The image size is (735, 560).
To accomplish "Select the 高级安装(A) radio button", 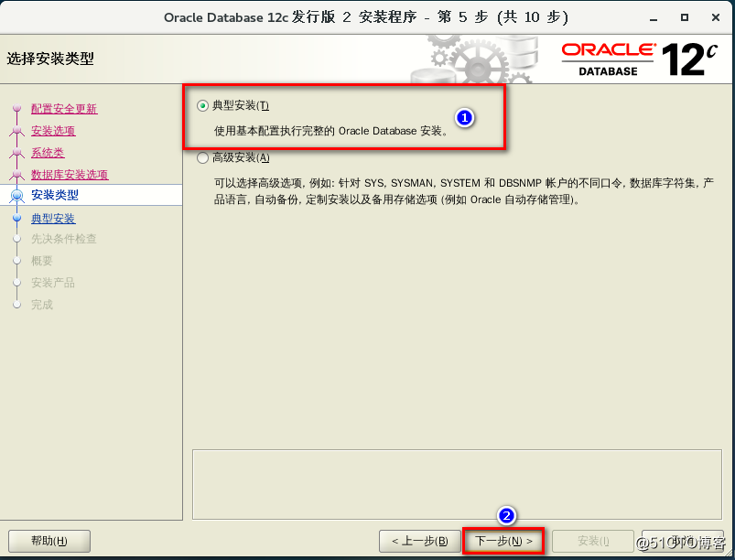I will [x=200, y=157].
